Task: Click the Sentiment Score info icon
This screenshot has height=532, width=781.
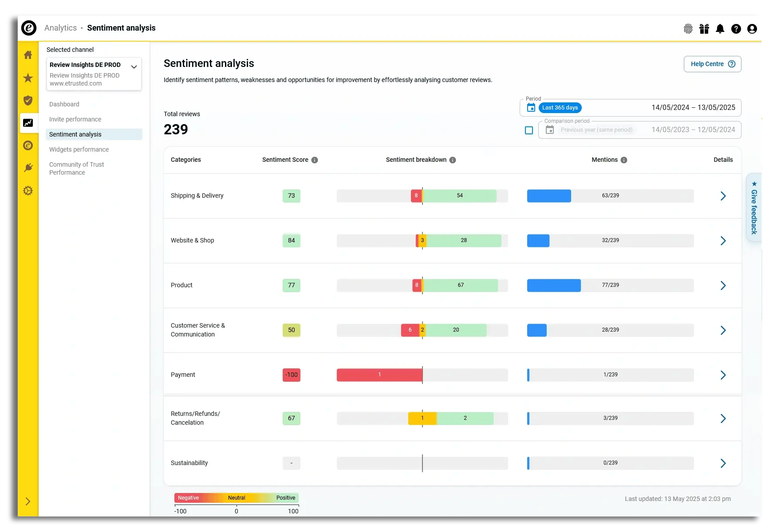Action: click(x=315, y=160)
